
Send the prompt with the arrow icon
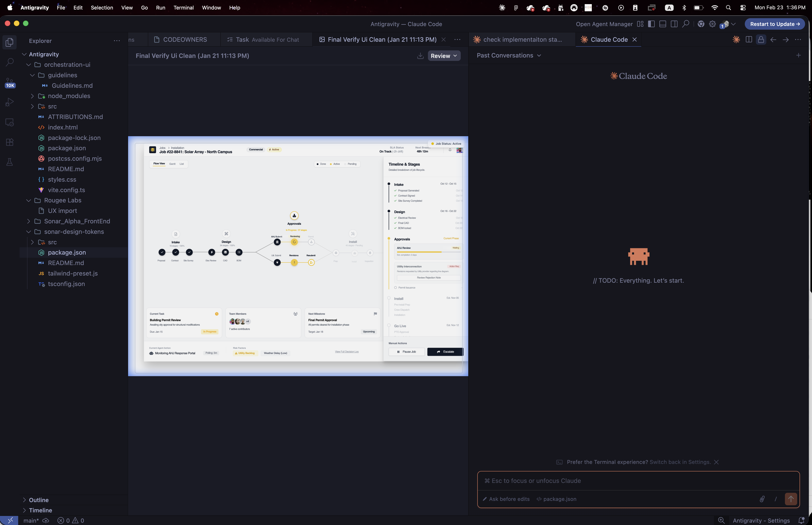(x=791, y=499)
